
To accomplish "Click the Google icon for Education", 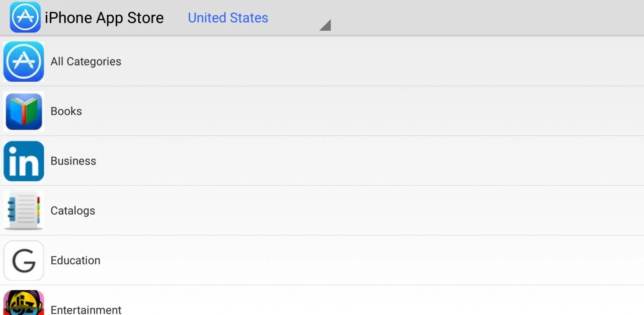I will [x=24, y=261].
